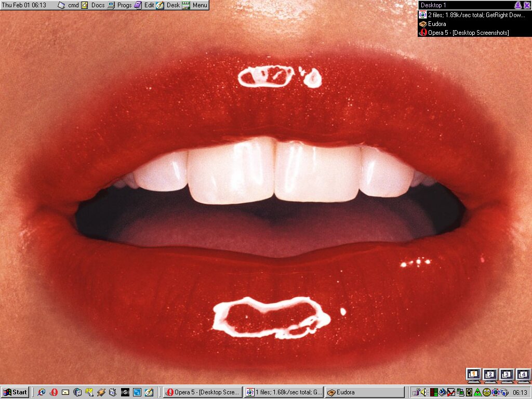Open the Eudora taskbar button

pyautogui.click(x=357, y=392)
